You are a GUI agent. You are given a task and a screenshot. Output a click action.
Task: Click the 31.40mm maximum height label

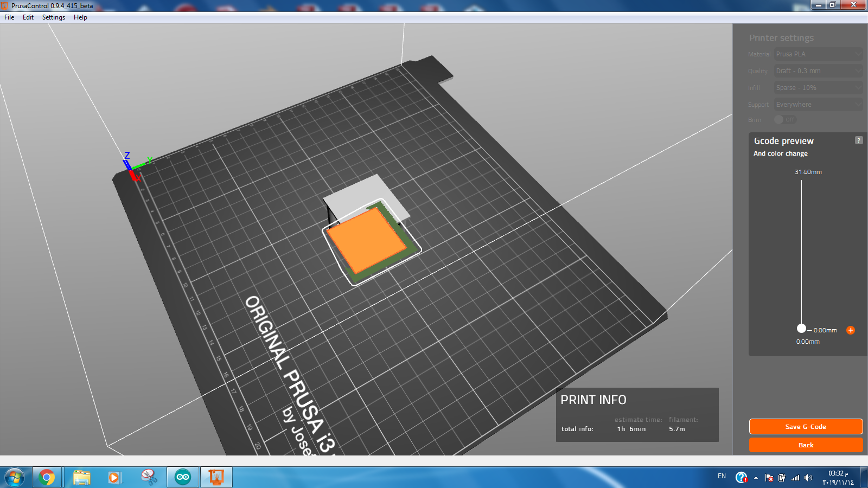pos(808,172)
